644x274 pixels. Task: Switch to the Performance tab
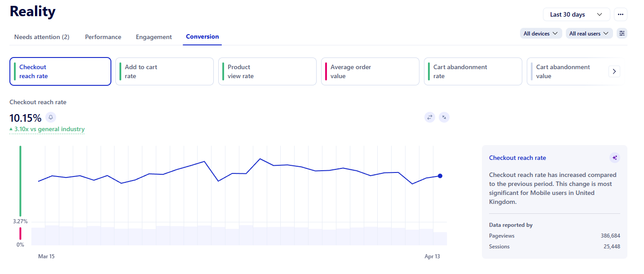click(103, 37)
